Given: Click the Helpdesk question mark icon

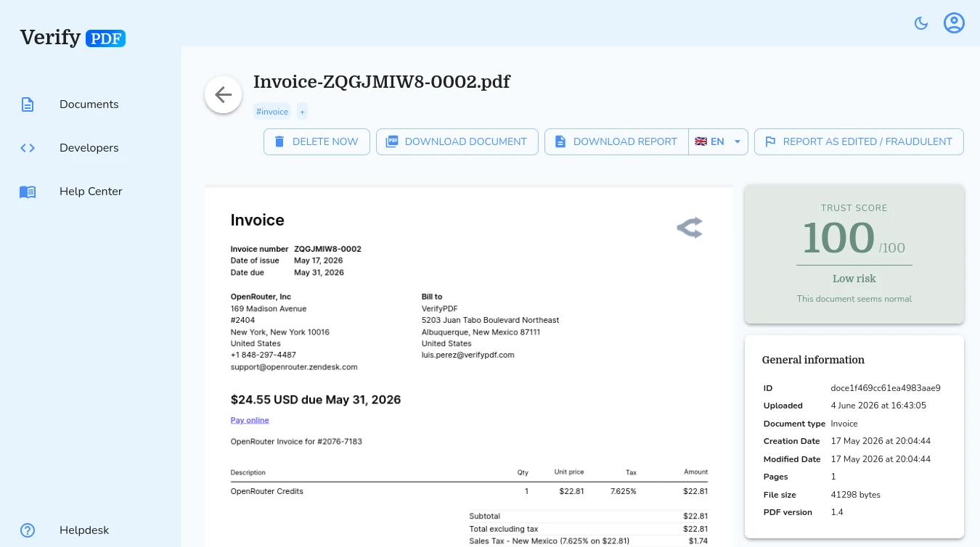Looking at the screenshot, I should 28,530.
